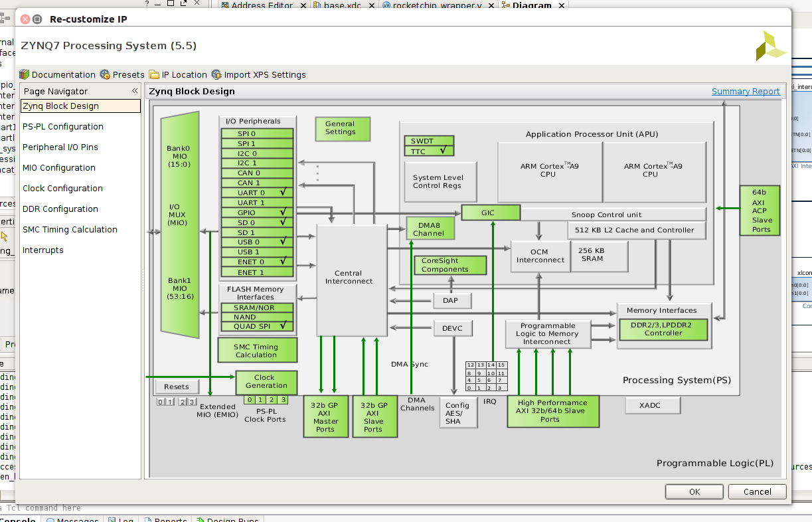812x522 pixels.
Task: Click the SD 1 peripheral block
Action: [x=257, y=232]
